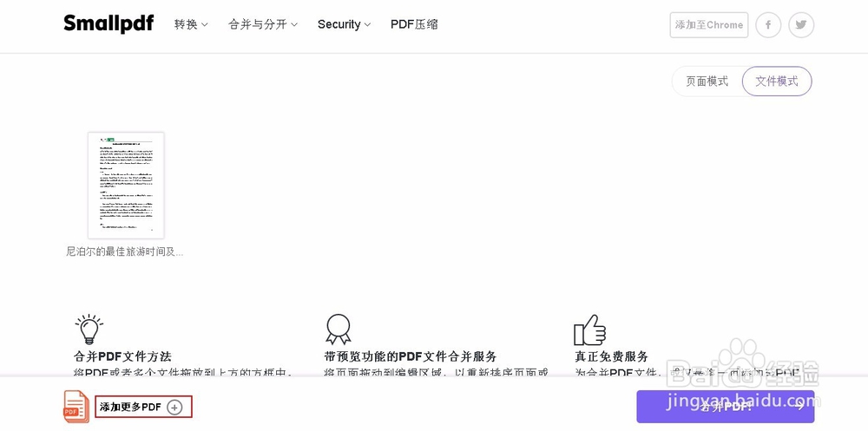Expand the 合并与分开 menu

click(263, 24)
